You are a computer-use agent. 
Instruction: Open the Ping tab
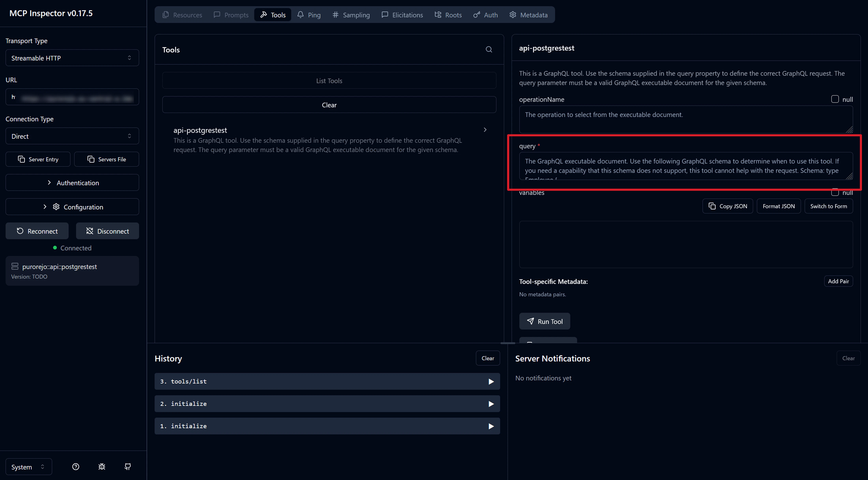tap(309, 15)
